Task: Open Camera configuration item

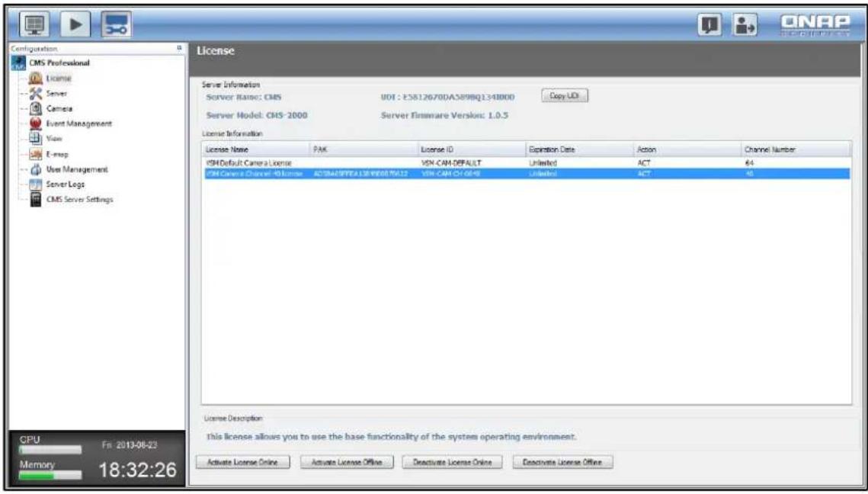Action: click(59, 108)
